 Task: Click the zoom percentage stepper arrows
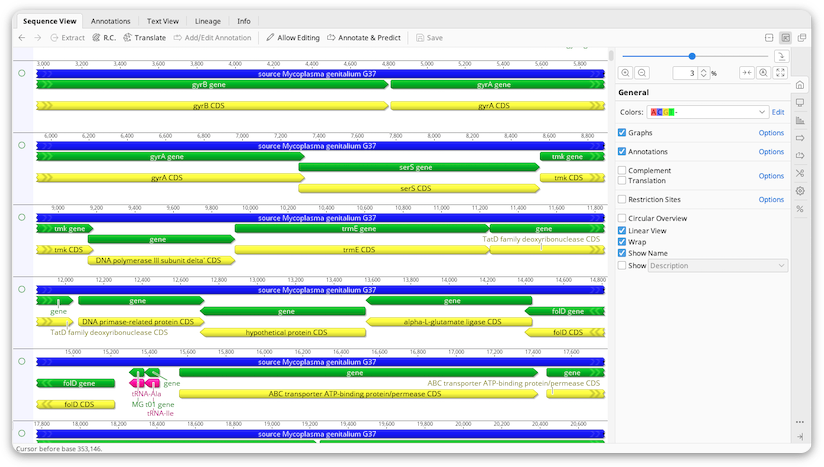pos(704,73)
